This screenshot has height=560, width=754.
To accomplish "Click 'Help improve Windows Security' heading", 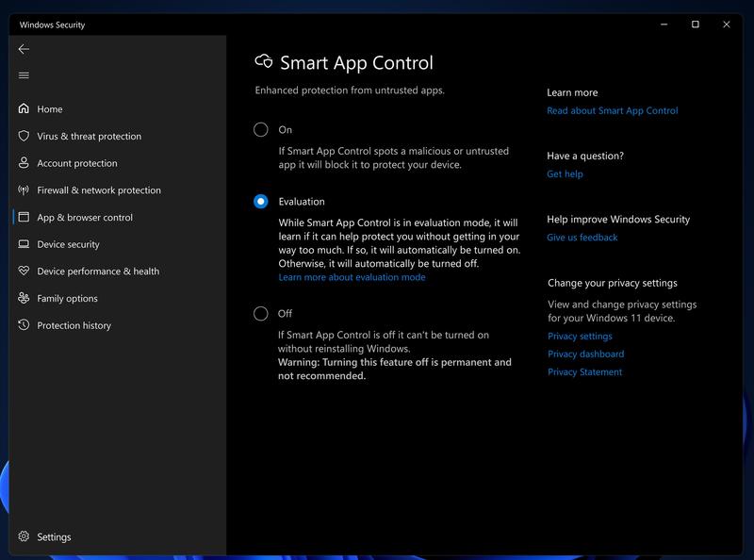I will pyautogui.click(x=618, y=220).
